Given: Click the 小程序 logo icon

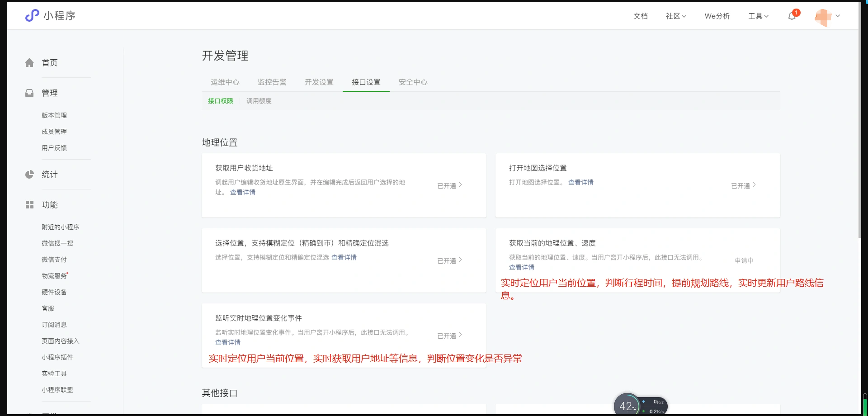Looking at the screenshot, I should click(x=32, y=15).
